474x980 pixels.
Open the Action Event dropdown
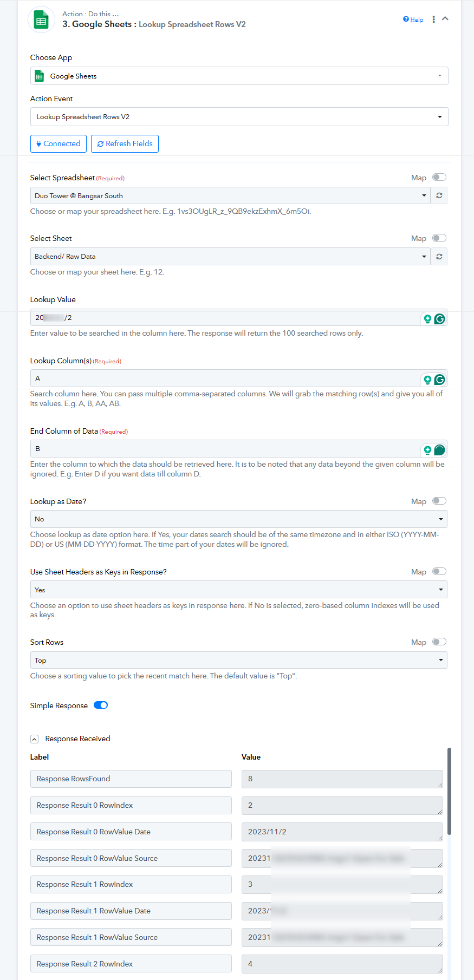coord(239,117)
